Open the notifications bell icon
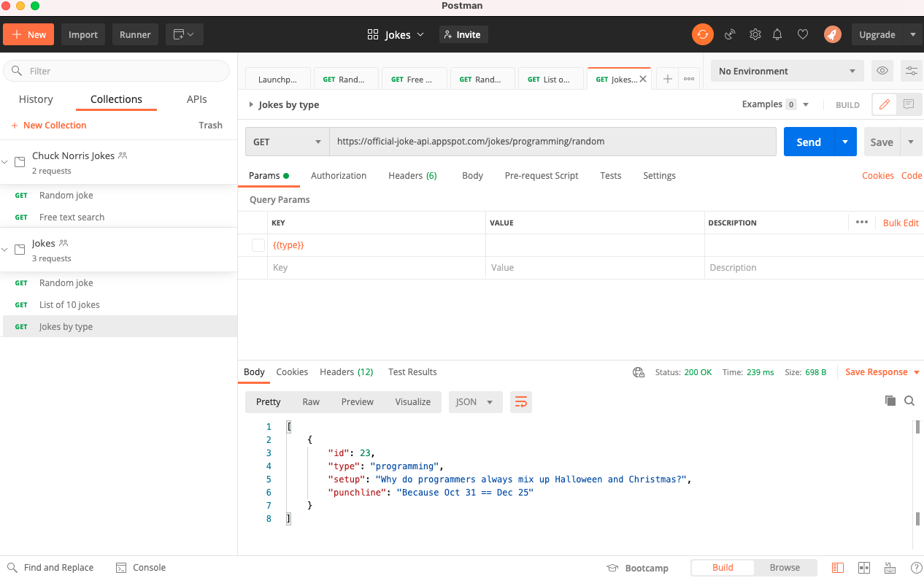This screenshot has width=924, height=578. tap(777, 34)
